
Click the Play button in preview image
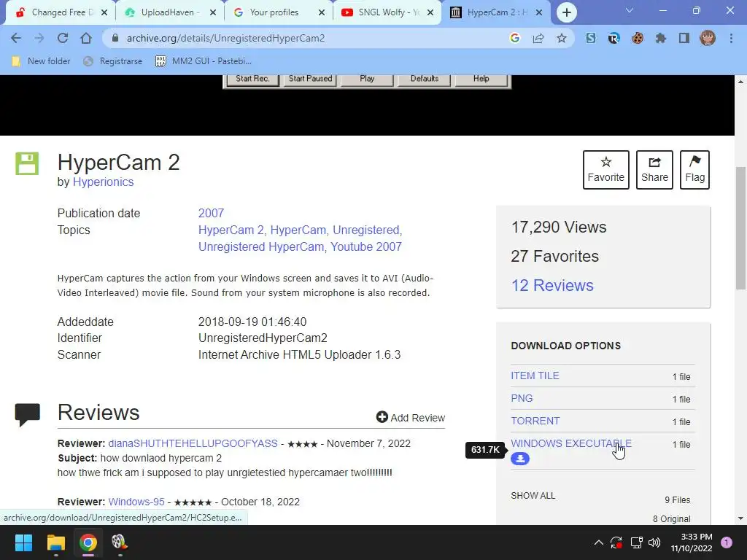[367, 79]
